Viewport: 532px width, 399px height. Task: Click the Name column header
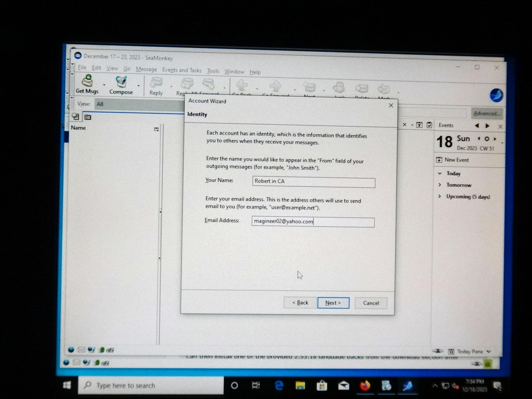click(x=78, y=128)
